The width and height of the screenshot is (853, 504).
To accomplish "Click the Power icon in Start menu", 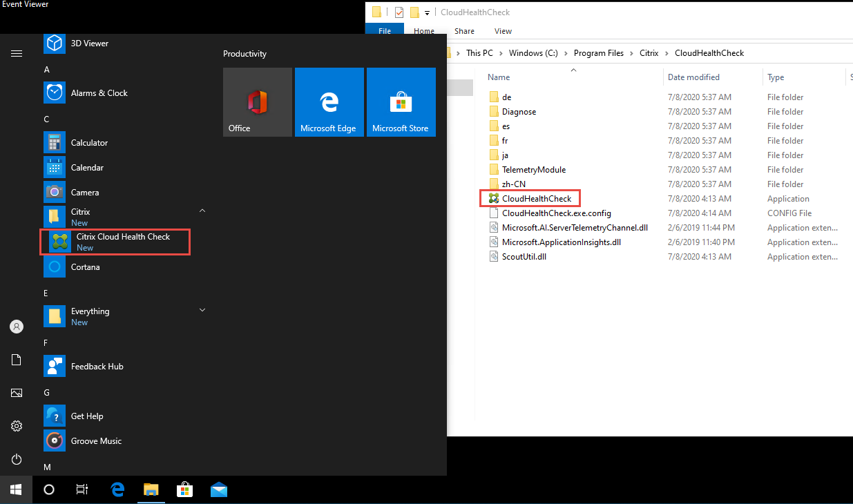I will (17, 459).
